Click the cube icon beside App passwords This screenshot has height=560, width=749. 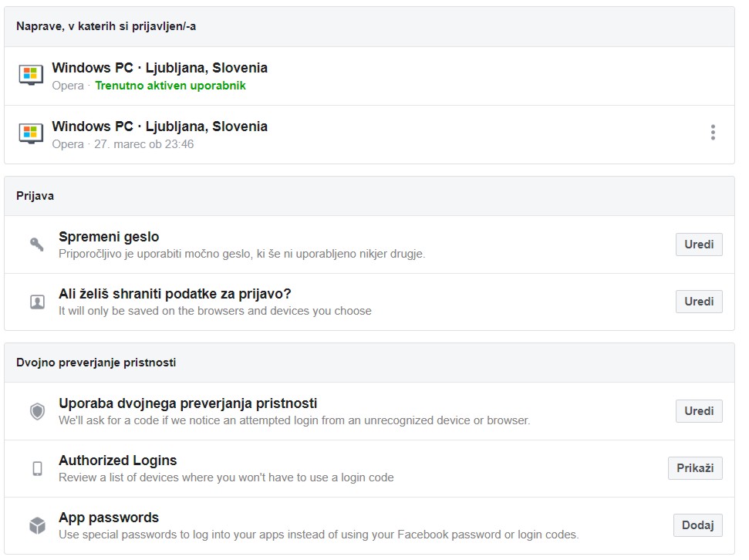[37, 525]
